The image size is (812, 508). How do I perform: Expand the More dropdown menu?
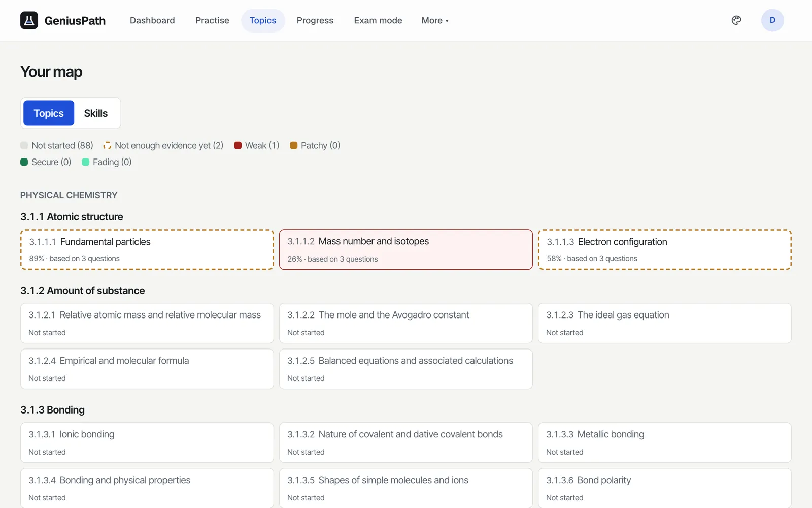(x=435, y=20)
